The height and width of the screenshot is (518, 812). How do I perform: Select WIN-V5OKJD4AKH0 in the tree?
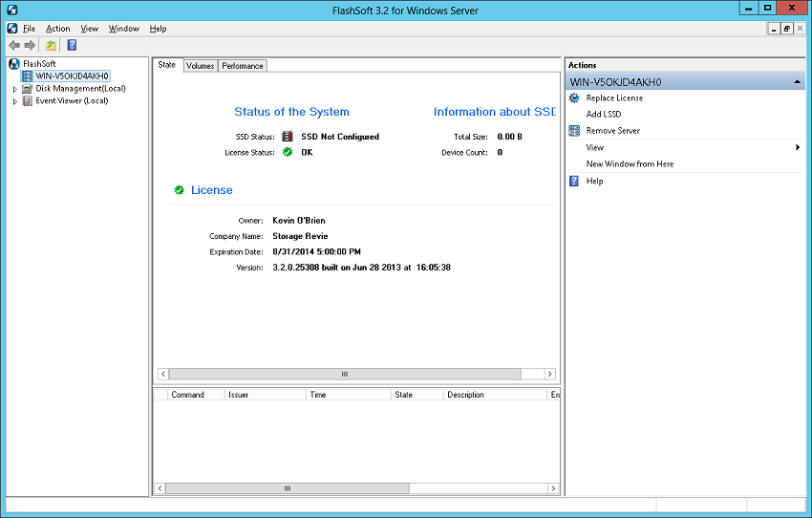tap(72, 76)
